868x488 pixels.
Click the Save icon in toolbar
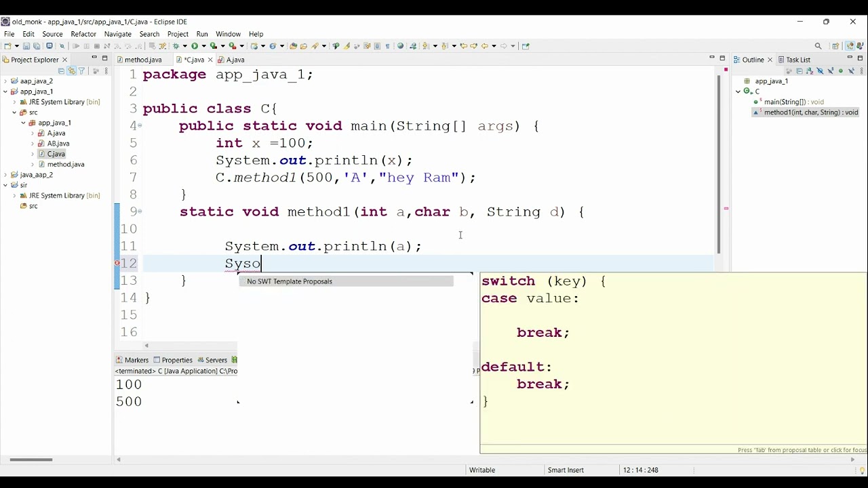pyautogui.click(x=26, y=46)
